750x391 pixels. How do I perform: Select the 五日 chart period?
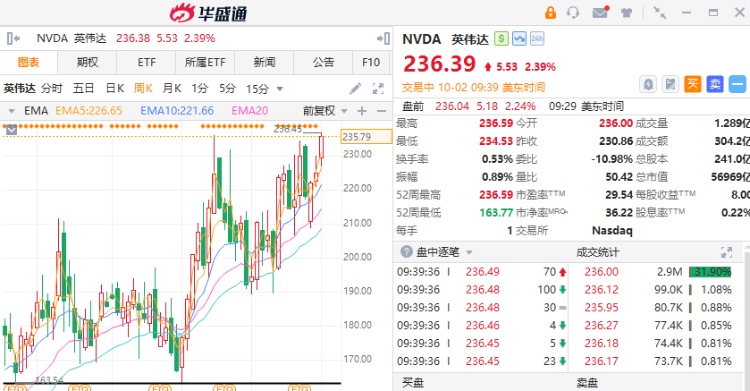[x=83, y=89]
